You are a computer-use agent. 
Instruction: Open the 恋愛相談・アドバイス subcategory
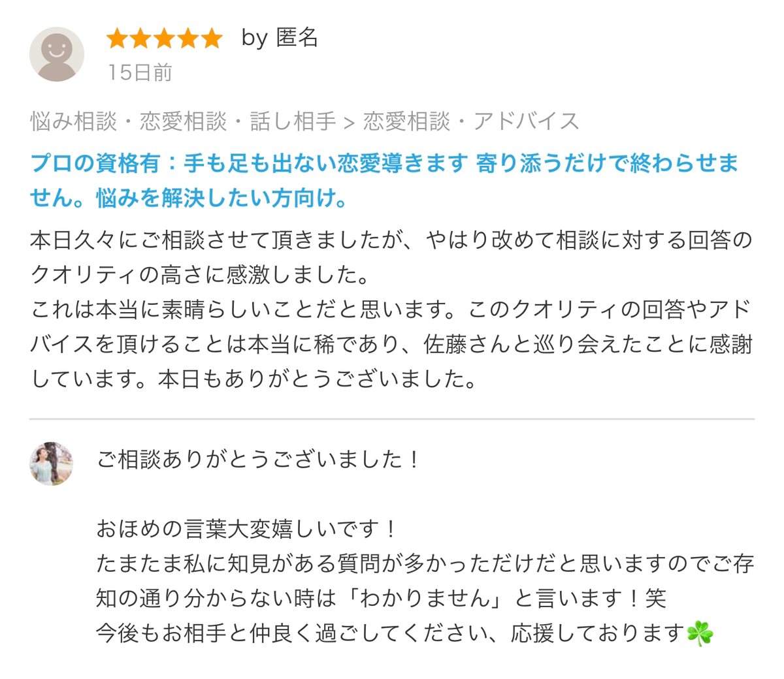click(x=471, y=121)
